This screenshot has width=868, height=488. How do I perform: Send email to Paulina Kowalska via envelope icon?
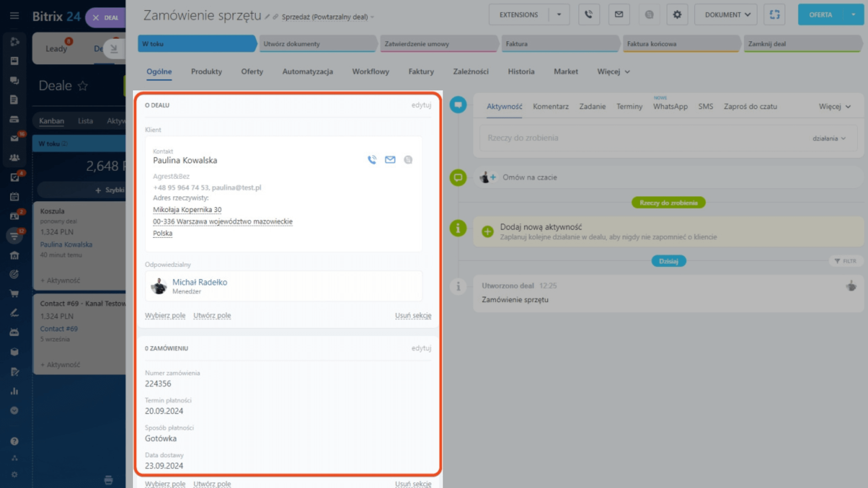pos(390,160)
